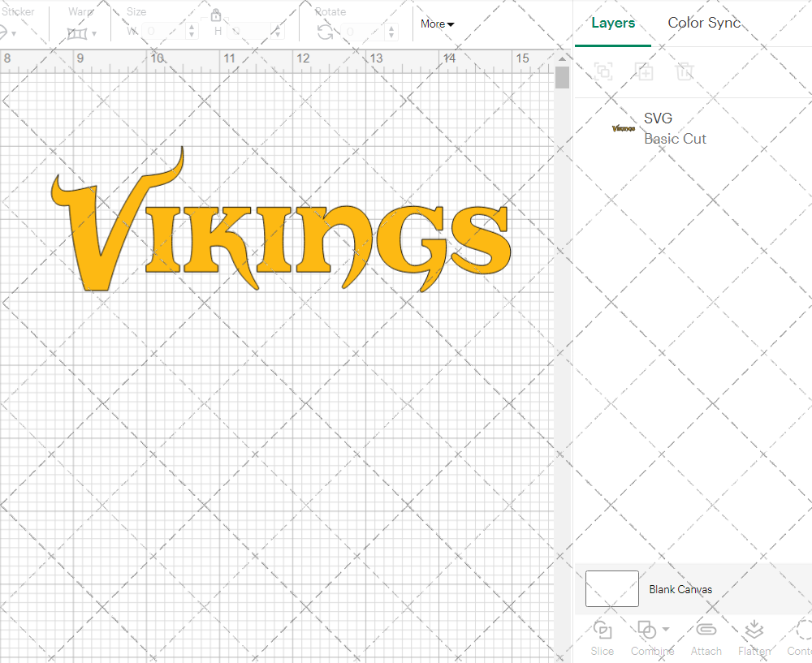This screenshot has width=812, height=663.
Task: Select the SVG layer name
Action: (658, 118)
